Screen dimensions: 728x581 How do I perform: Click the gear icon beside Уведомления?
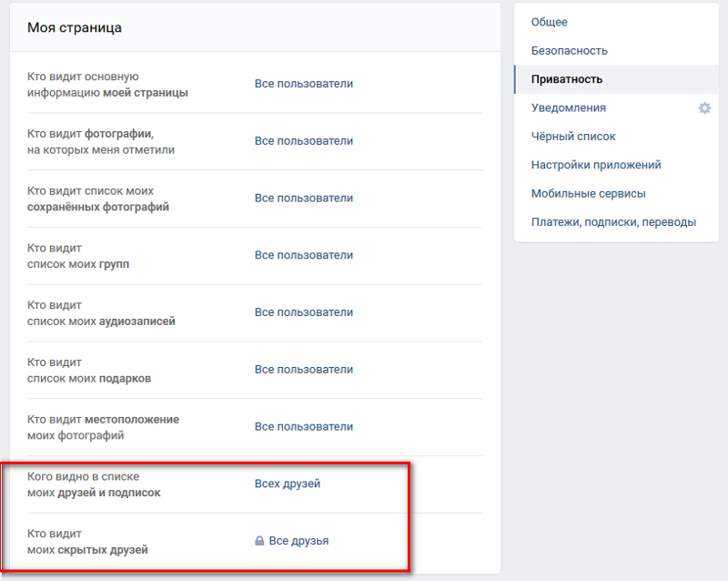(704, 108)
